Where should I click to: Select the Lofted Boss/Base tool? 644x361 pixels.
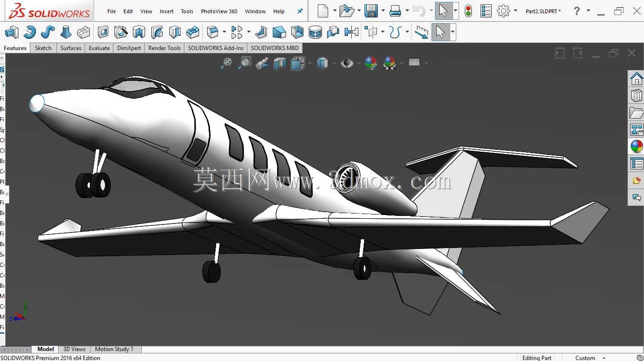click(x=66, y=32)
